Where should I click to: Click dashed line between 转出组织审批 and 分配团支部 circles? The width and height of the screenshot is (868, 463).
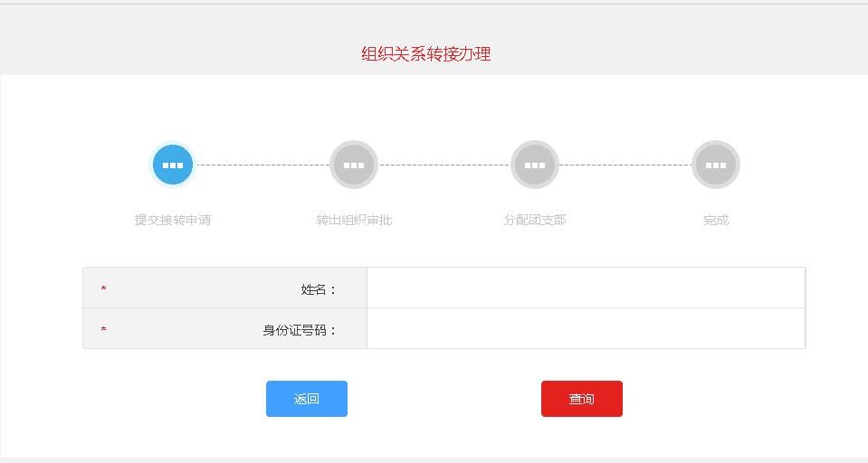(444, 165)
